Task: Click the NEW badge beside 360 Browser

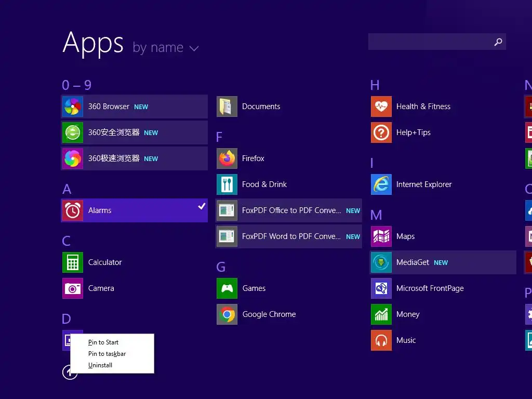Action: click(x=141, y=107)
